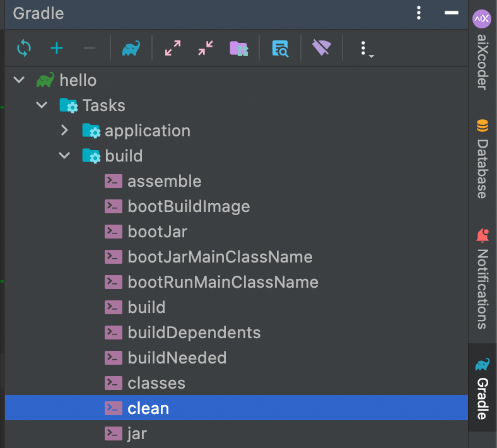Viewport: 497px width, 448px height.
Task: Reload all Gradle projects
Action: click(24, 48)
